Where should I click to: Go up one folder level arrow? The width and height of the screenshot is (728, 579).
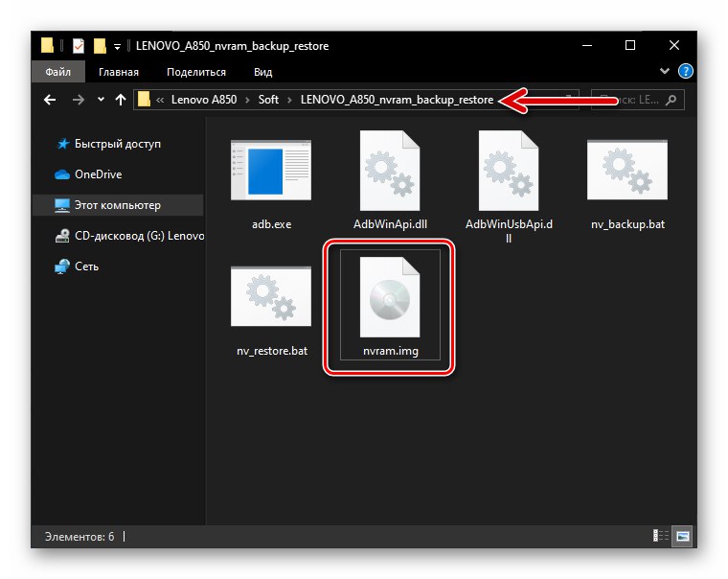click(121, 100)
